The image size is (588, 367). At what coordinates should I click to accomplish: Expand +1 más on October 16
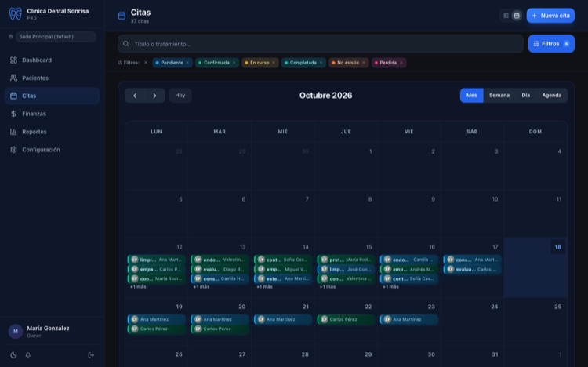[x=390, y=287]
